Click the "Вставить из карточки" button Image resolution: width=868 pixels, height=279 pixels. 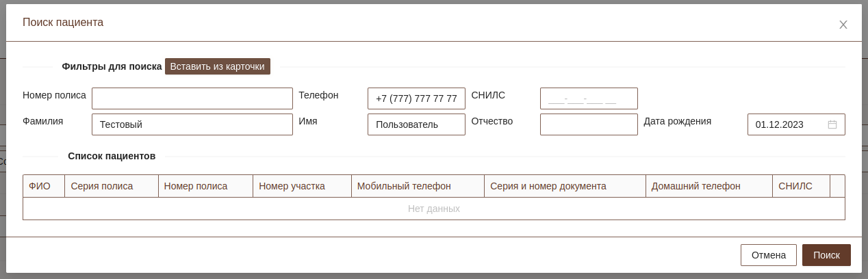click(x=217, y=66)
